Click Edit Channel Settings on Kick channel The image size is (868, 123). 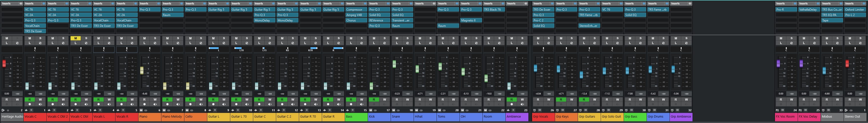[x=385, y=43]
